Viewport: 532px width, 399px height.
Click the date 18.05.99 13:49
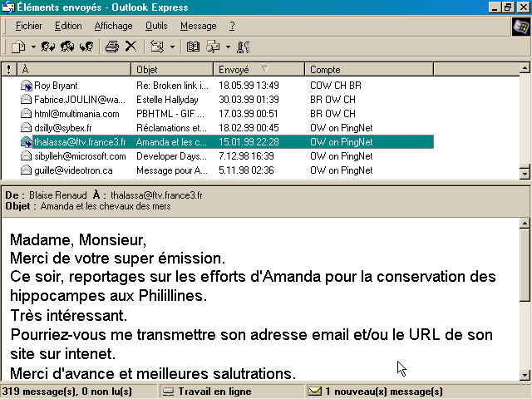[x=249, y=86]
